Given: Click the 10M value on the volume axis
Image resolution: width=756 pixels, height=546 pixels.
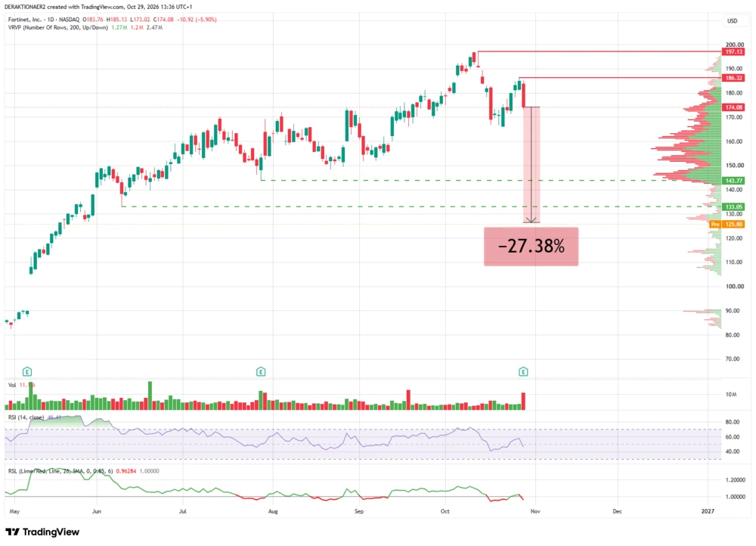Looking at the screenshot, I should click(731, 395).
